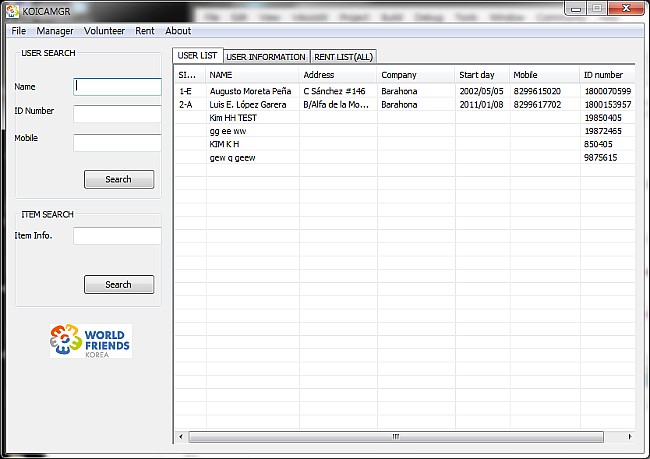
Task: Open the Manager menu
Action: click(55, 31)
